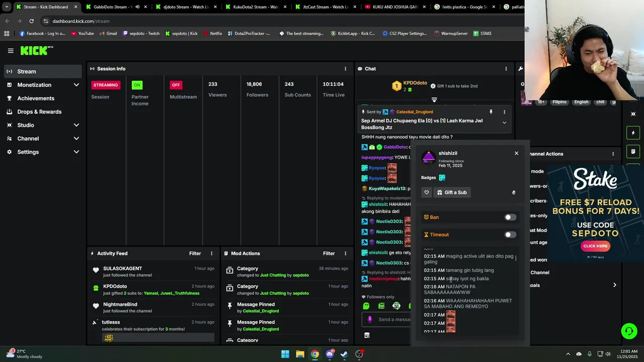Open the Stream sidebar item
The height and width of the screenshot is (362, 644).
tap(43, 71)
